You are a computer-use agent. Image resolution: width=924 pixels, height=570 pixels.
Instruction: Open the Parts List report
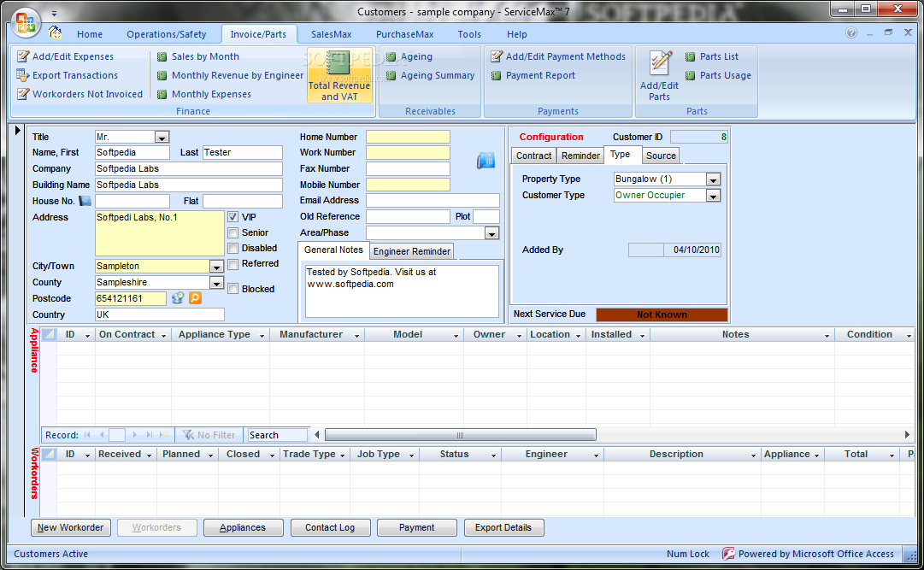point(712,56)
